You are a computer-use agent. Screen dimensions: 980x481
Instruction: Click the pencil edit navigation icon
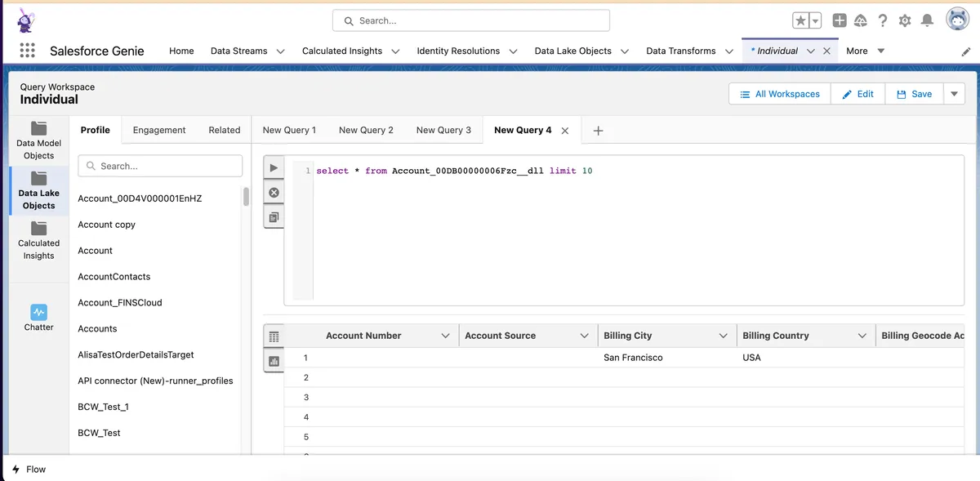966,51
